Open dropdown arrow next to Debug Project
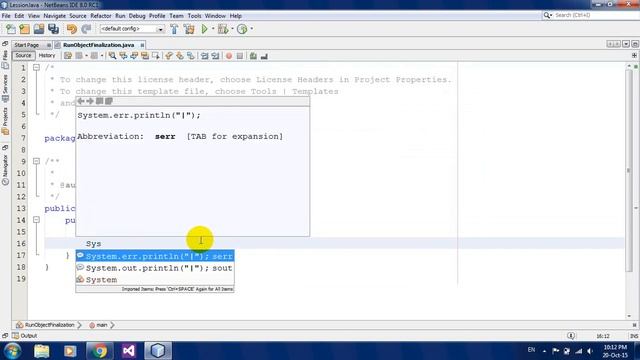 [x=232, y=29]
